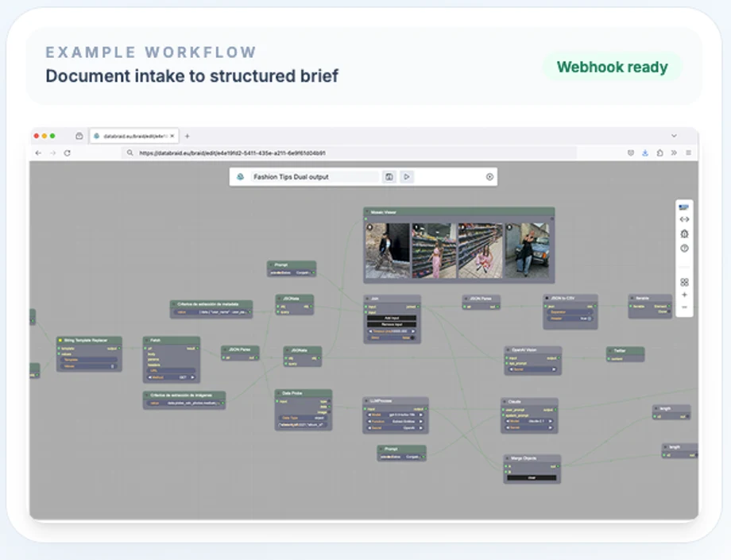Reload the browser page
The image size is (731, 560).
(x=67, y=153)
